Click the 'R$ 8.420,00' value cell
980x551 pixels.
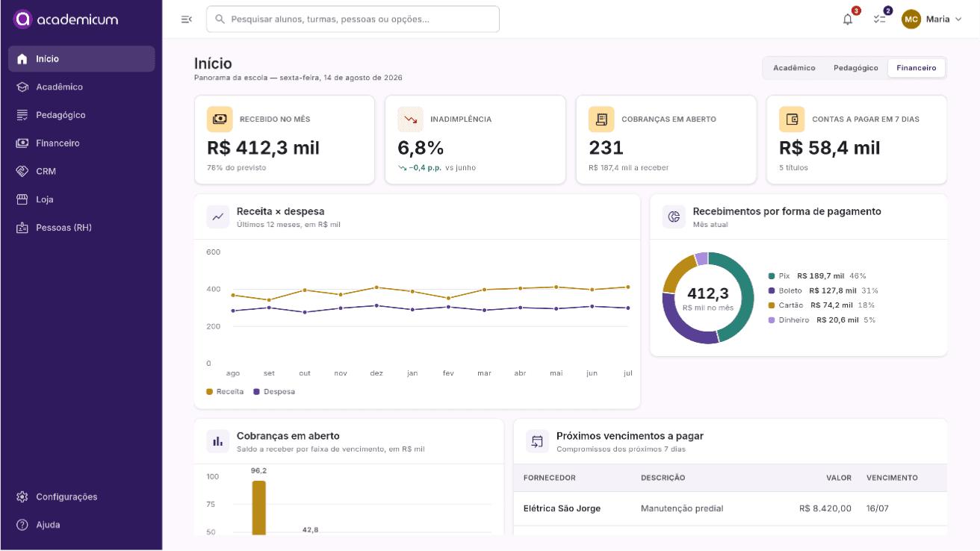[x=825, y=508]
